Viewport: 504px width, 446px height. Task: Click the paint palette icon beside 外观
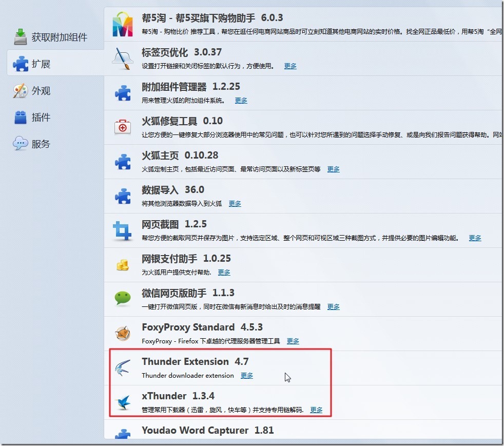[20, 91]
